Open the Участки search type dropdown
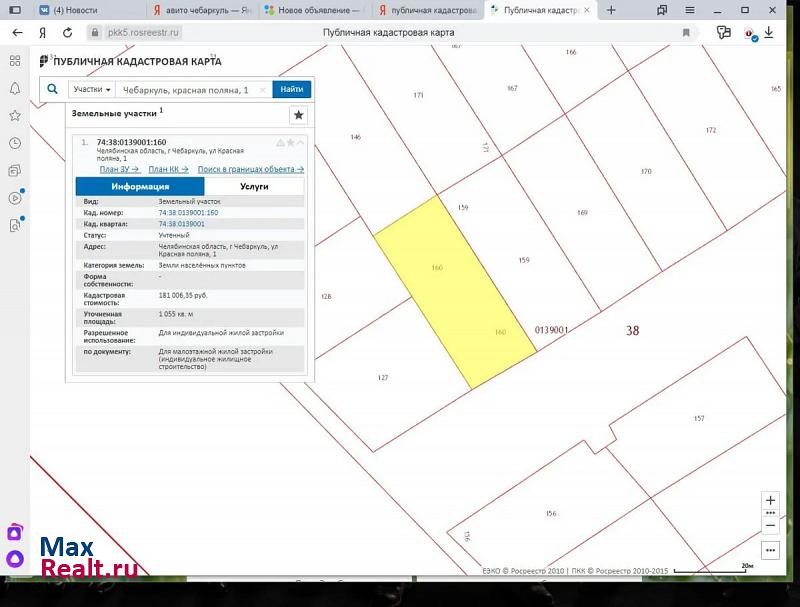The height and width of the screenshot is (607, 800). click(x=92, y=89)
